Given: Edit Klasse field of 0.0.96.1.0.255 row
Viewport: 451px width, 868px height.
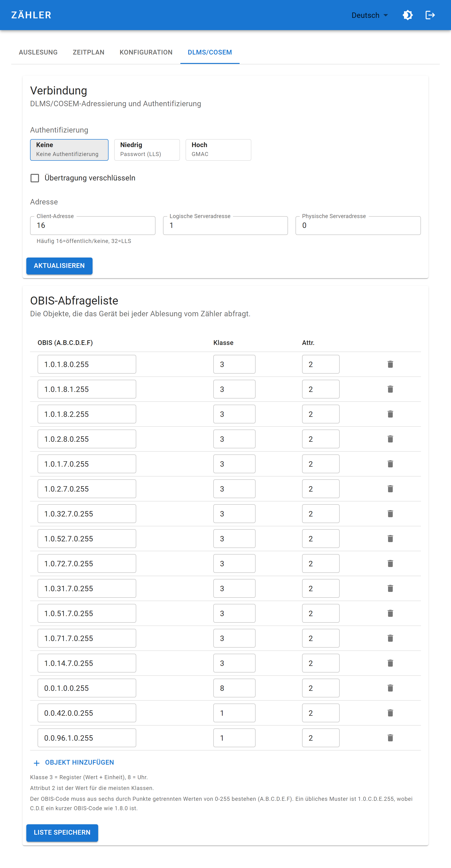Looking at the screenshot, I should coord(234,738).
